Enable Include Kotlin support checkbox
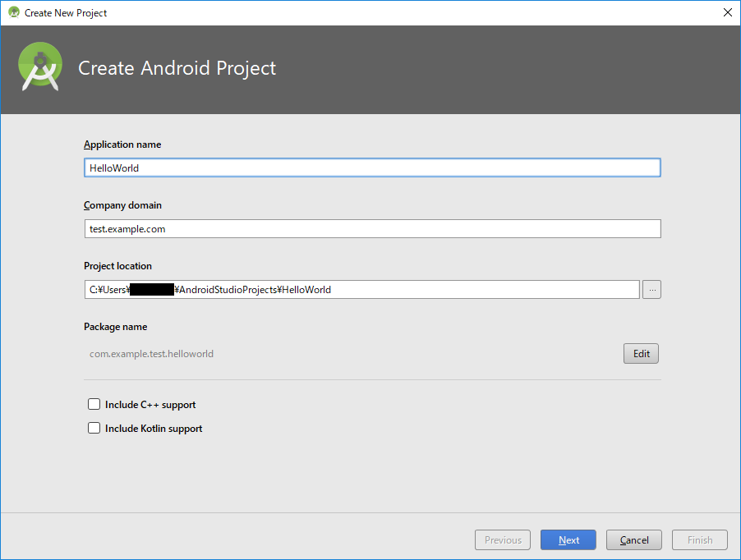 point(94,428)
